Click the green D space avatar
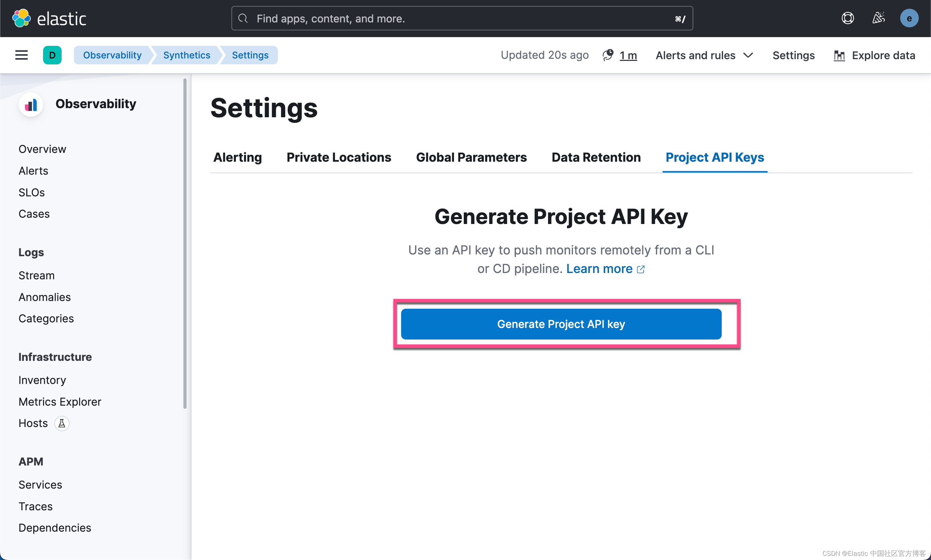The height and width of the screenshot is (560, 931). 52,55
